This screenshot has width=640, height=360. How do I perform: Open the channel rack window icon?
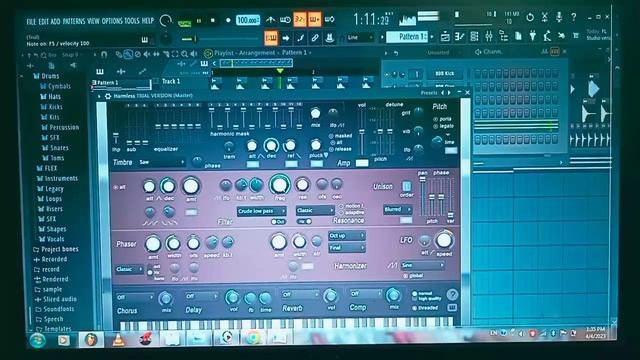click(474, 37)
